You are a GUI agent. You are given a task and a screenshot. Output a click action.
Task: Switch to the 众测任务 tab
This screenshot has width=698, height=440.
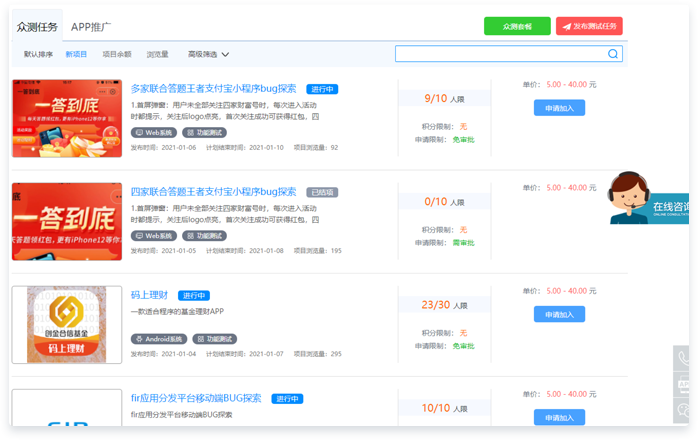coord(37,27)
